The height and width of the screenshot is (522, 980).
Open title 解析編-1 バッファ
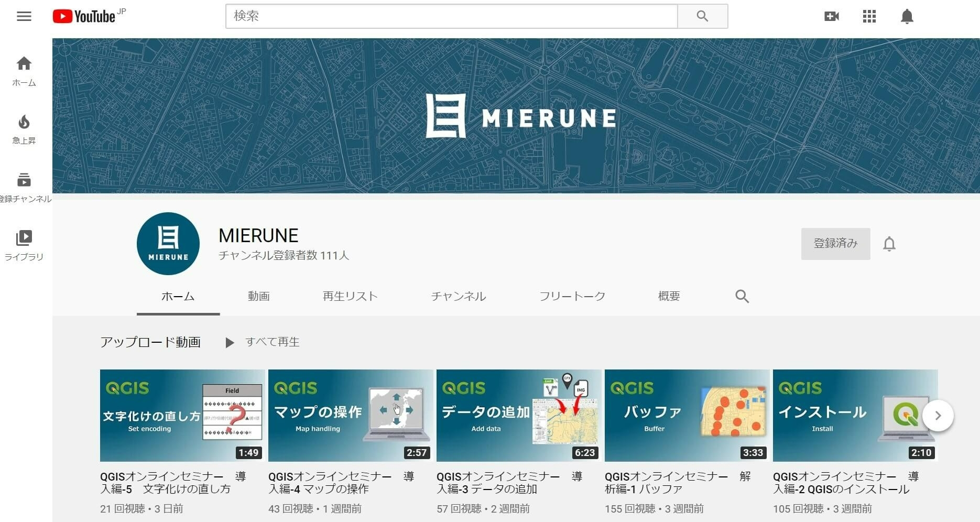(678, 483)
